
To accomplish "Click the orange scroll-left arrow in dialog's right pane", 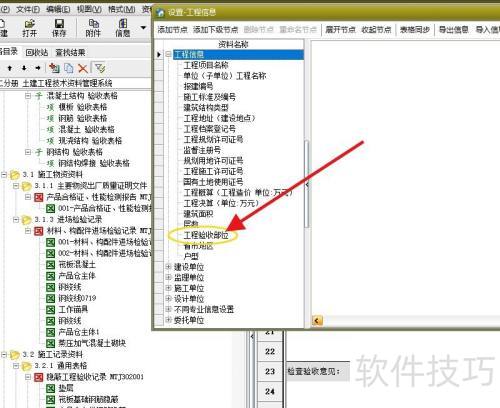I will pyautogui.click(x=317, y=321).
